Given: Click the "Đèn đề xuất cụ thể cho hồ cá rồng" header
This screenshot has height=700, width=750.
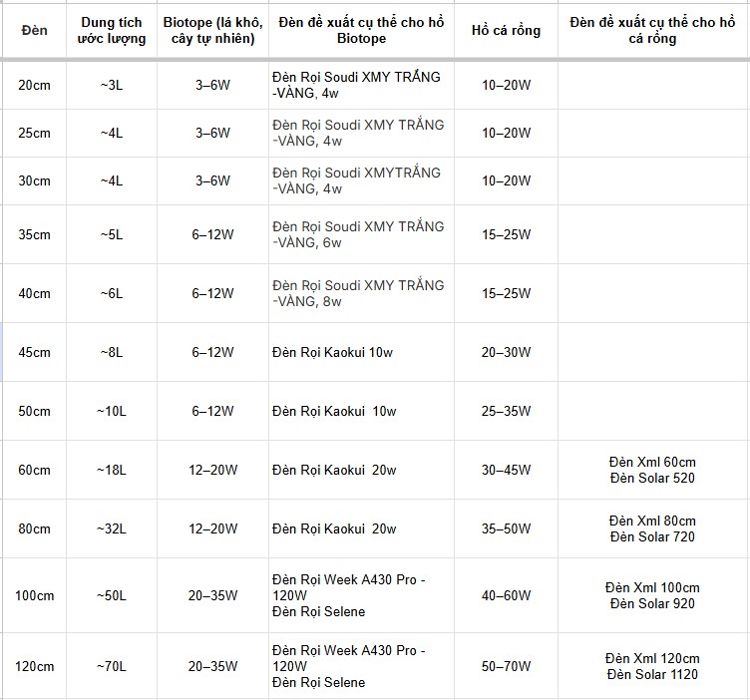Looking at the screenshot, I should tap(652, 30).
